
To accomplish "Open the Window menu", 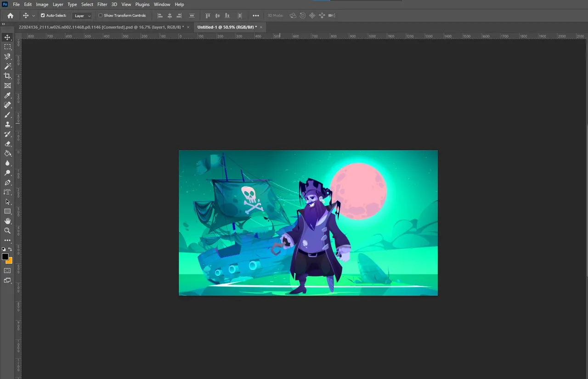I will coord(162,4).
